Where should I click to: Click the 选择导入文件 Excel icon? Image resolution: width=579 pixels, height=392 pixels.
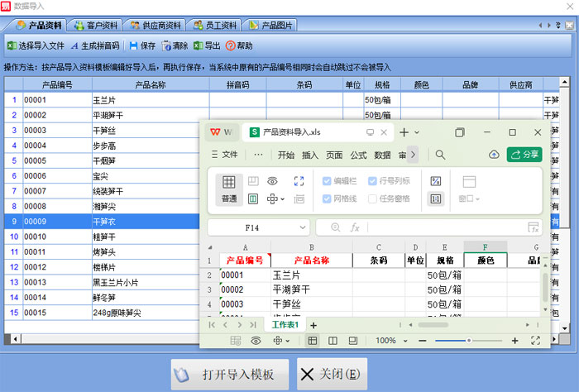12,45
